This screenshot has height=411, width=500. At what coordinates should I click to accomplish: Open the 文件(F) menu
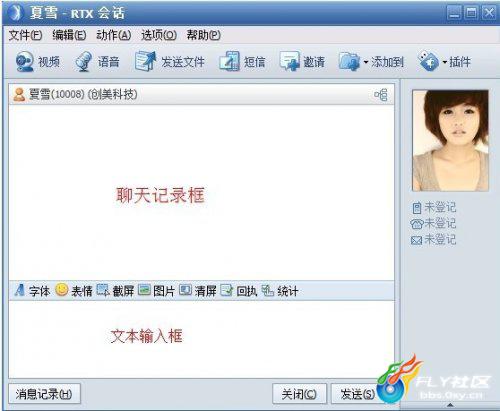[25, 35]
